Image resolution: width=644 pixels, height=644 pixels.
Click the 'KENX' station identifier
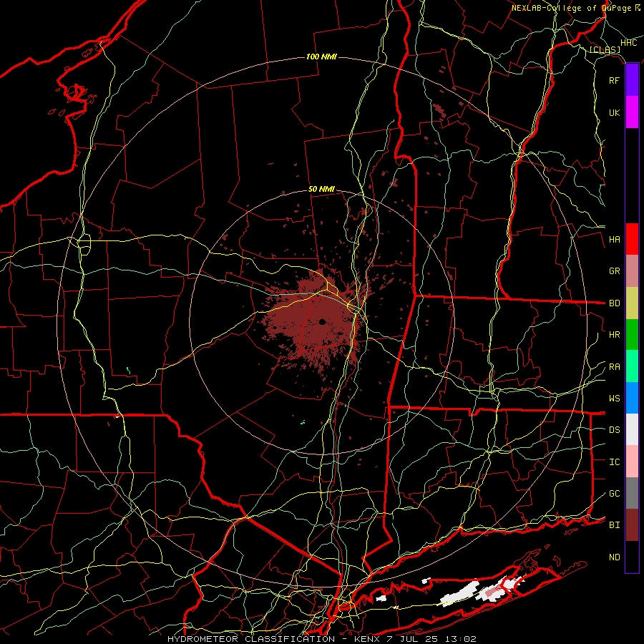(x=367, y=639)
